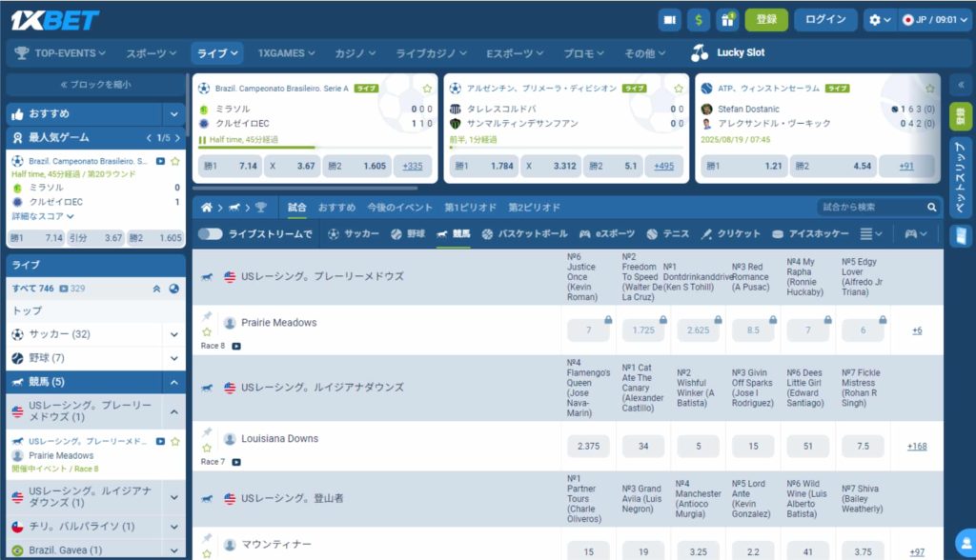Image resolution: width=976 pixels, height=560 pixels.
Task: Open the sports list hamburger dropdown
Action: (x=871, y=234)
